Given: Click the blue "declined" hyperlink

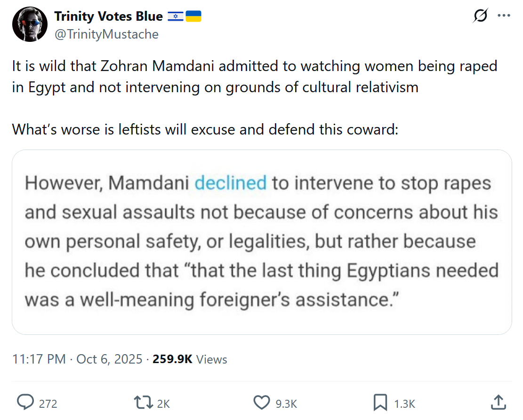Looking at the screenshot, I should (x=230, y=182).
